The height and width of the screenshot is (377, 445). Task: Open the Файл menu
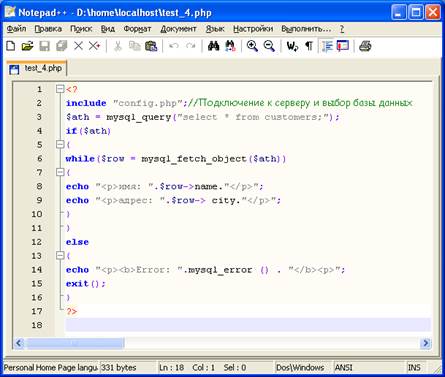click(16, 29)
